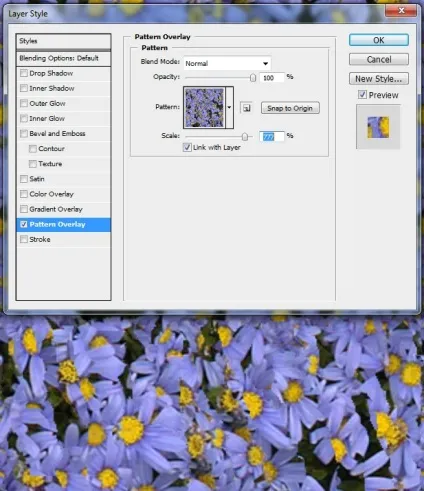424x491 pixels.
Task: Turn on the Satin checkbox
Action: coord(24,179)
